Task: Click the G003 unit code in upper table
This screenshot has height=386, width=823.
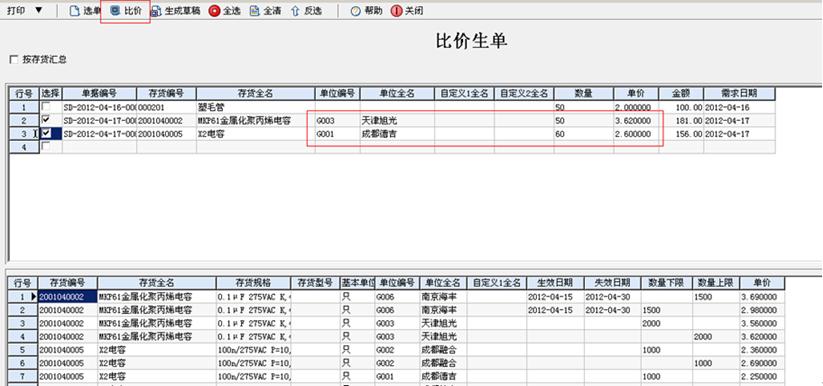Action: pos(337,121)
